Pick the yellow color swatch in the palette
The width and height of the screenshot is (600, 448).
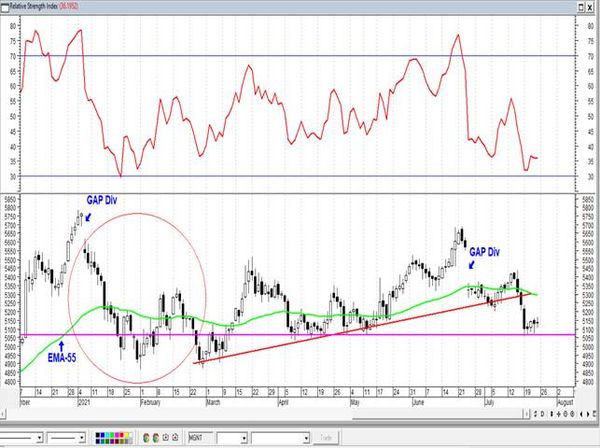126,435
